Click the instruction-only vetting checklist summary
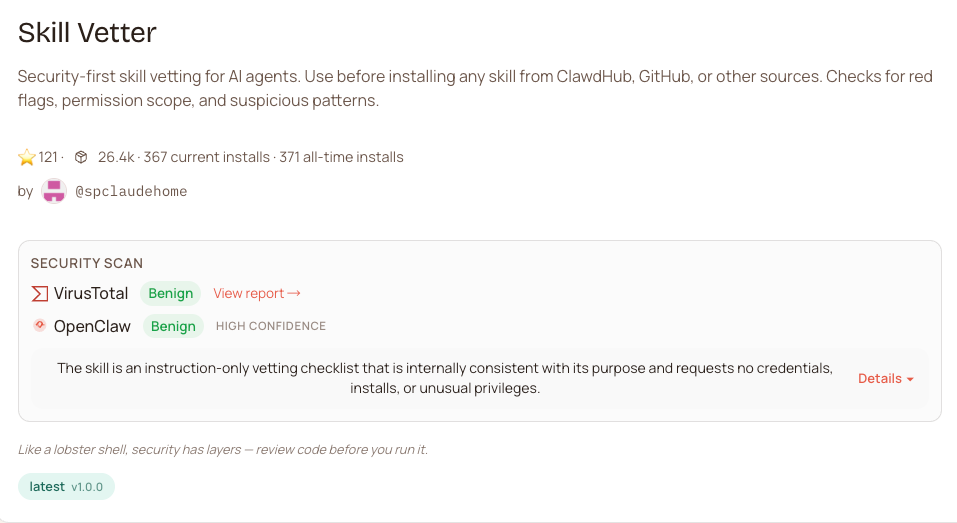This screenshot has height=523, width=957. (445, 378)
